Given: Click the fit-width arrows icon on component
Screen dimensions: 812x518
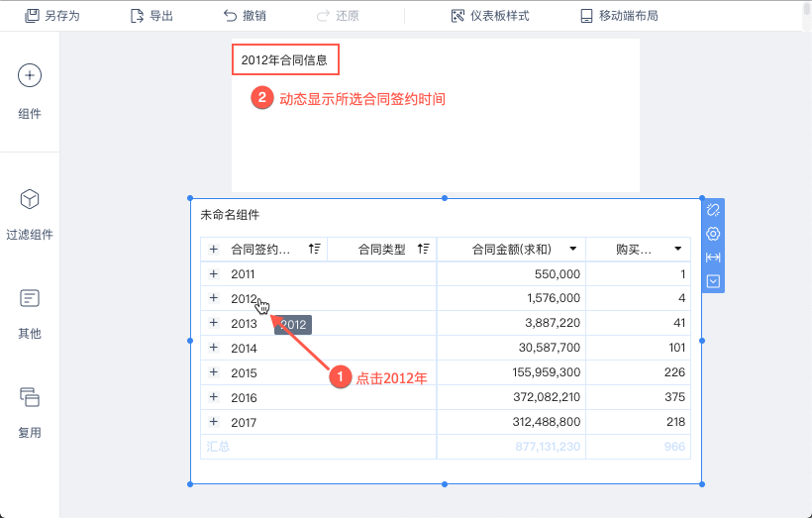Looking at the screenshot, I should click(x=713, y=258).
